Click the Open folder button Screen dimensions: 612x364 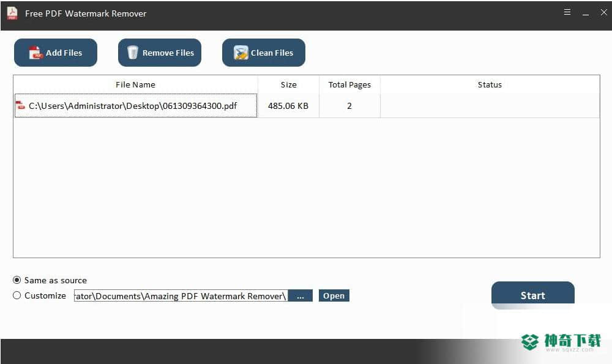point(334,295)
